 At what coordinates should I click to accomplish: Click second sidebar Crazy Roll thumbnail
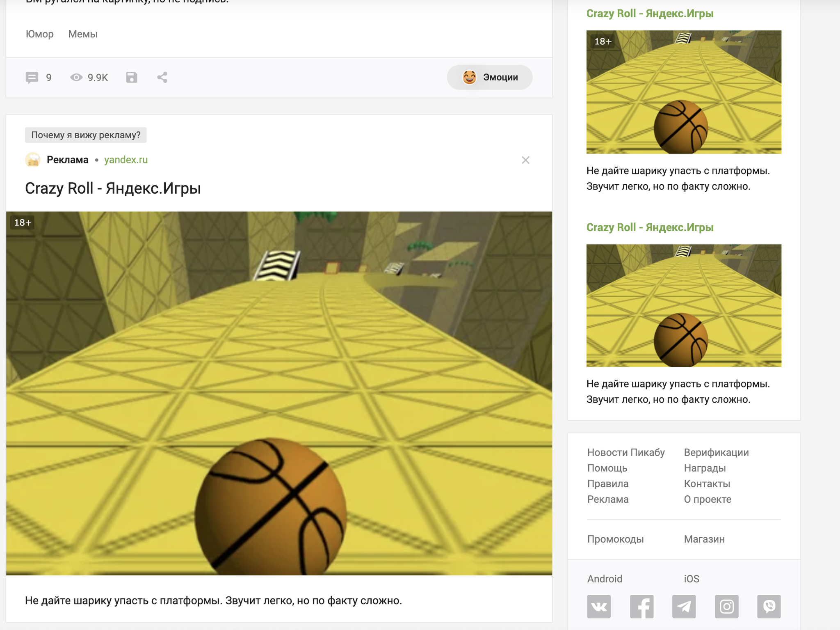(x=684, y=305)
